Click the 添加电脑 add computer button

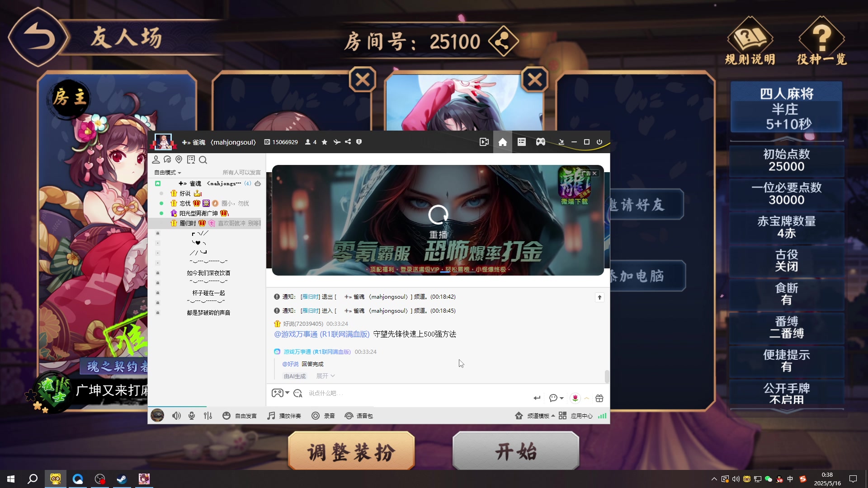point(647,276)
